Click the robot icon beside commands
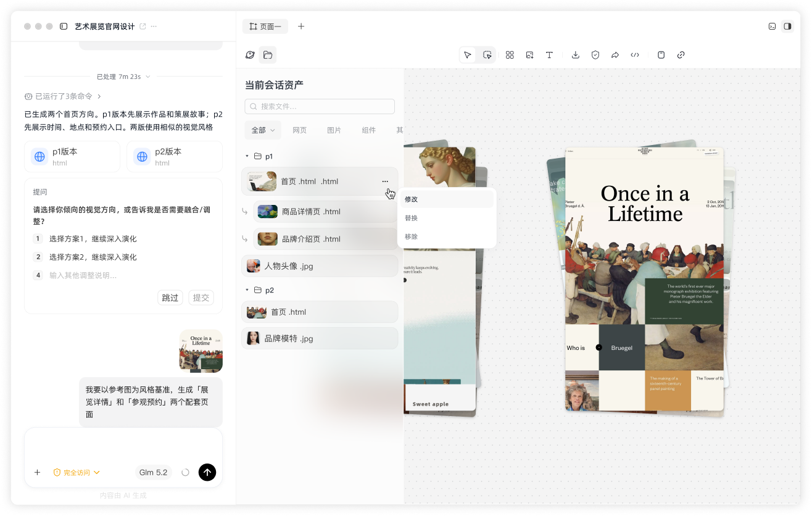Image resolution: width=812 pixels, height=516 pixels. tap(28, 96)
